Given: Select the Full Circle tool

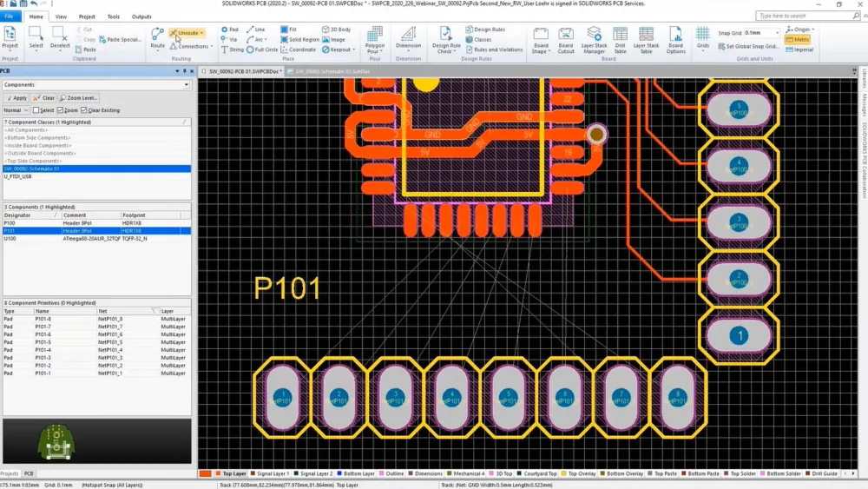Looking at the screenshot, I should pyautogui.click(x=262, y=50).
